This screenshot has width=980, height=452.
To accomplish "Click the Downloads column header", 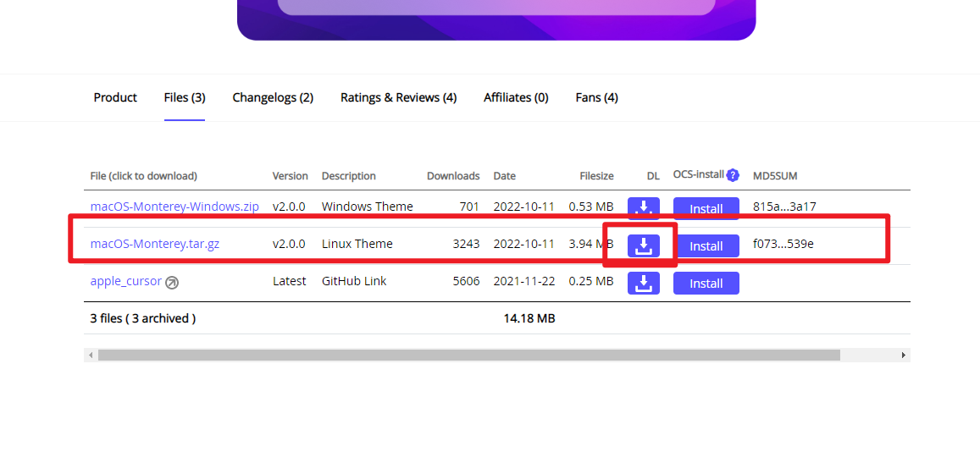I will click(453, 176).
